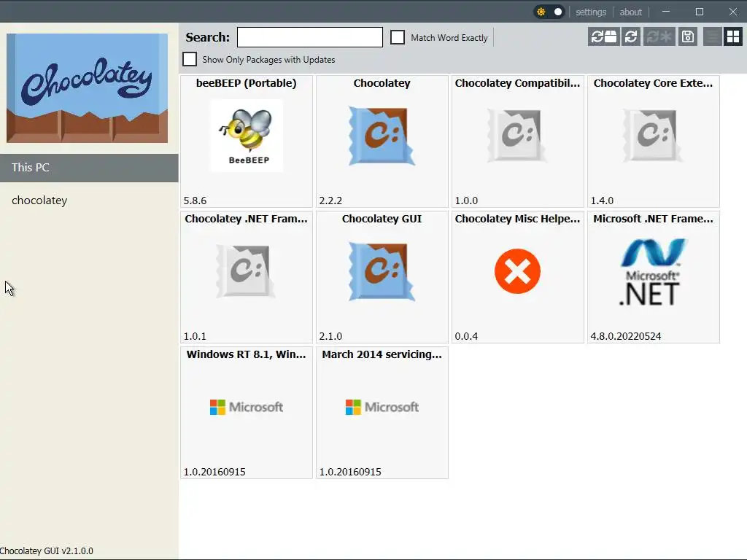Viewport: 747px width, 560px height.
Task: Minimize the Chocolatey GUI window
Action: coord(666,12)
